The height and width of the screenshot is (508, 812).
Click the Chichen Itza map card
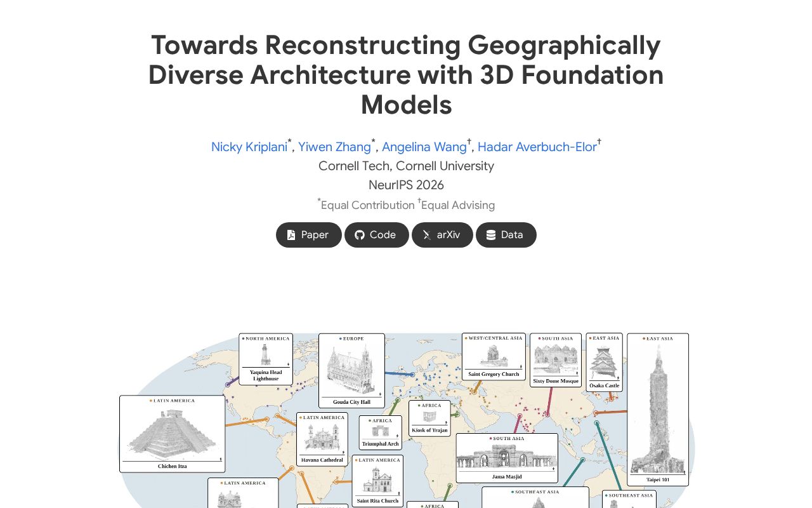(173, 434)
